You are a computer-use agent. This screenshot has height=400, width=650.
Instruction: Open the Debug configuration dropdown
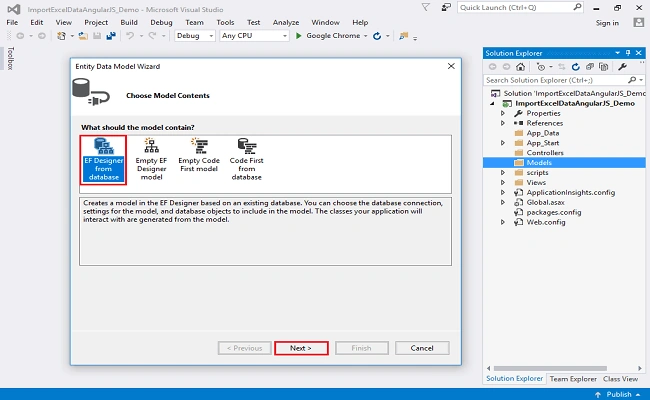click(x=194, y=36)
